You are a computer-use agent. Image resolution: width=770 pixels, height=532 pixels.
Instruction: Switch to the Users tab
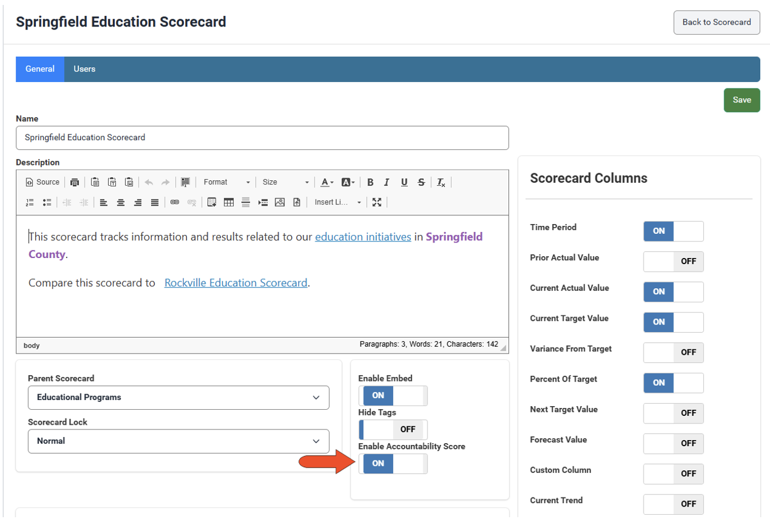coord(85,69)
